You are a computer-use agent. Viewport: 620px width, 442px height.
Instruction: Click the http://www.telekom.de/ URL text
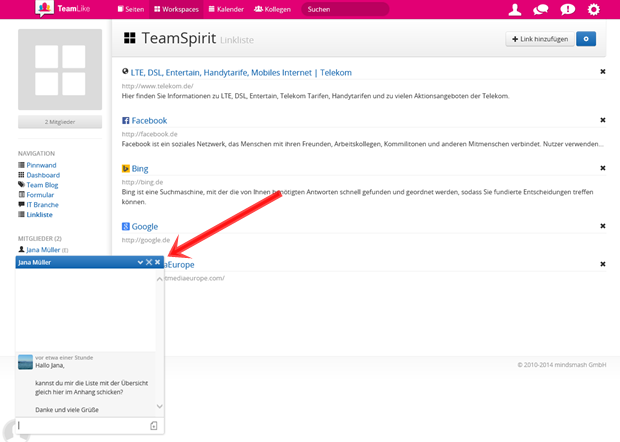[x=157, y=86]
